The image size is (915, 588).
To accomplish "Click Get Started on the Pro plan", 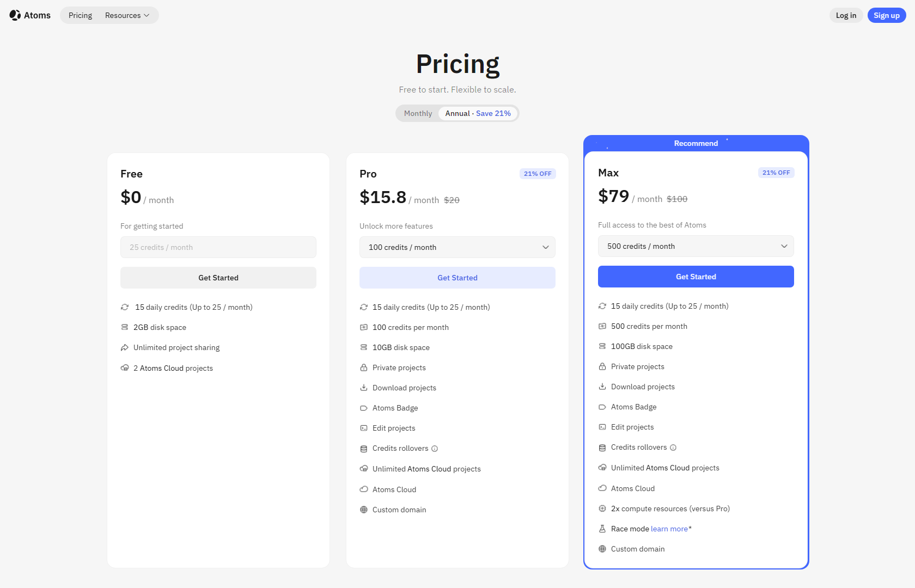I will 457,278.
